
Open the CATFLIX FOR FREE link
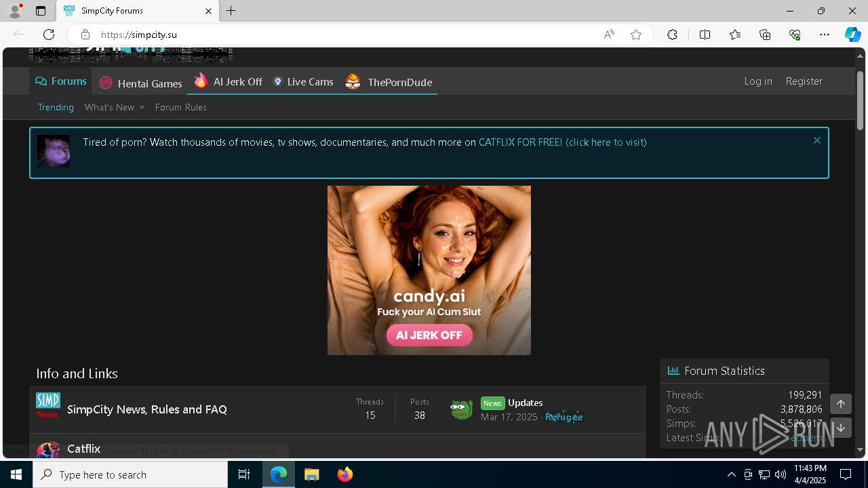tap(562, 142)
